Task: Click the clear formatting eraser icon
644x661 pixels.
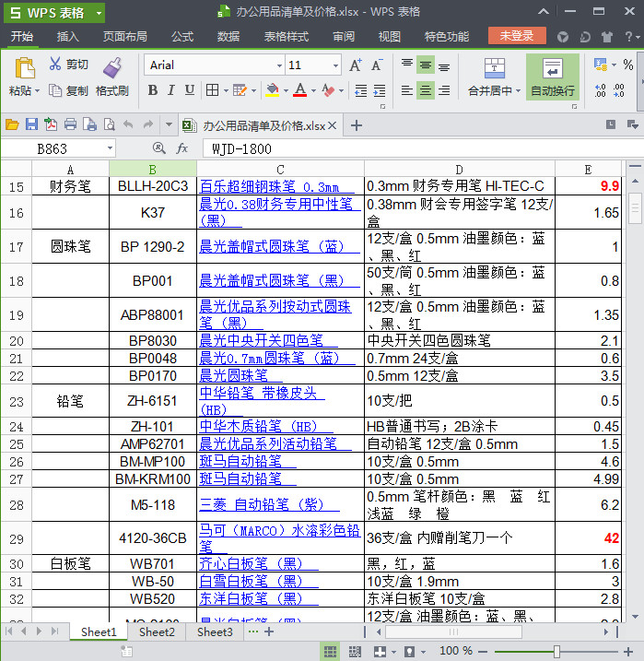Action: point(328,89)
